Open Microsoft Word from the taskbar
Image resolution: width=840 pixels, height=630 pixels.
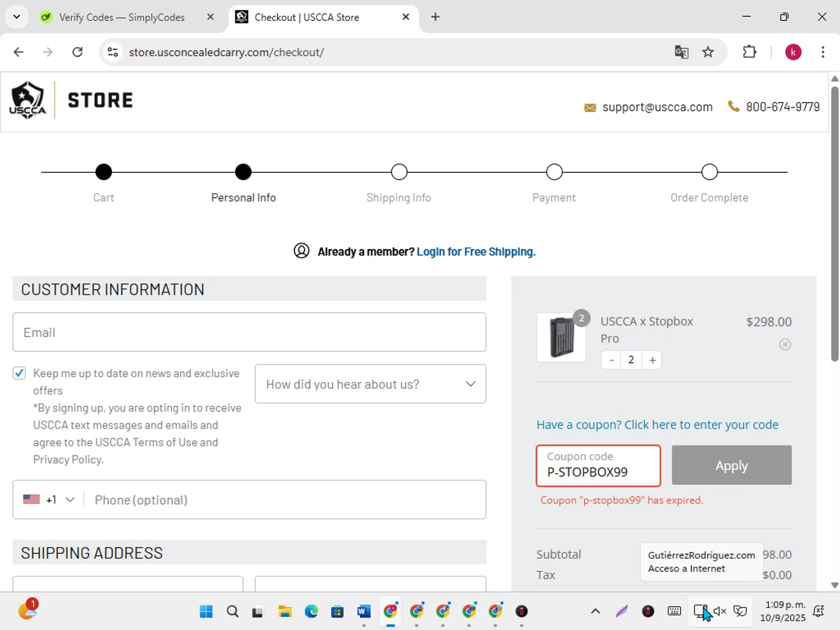tap(364, 611)
